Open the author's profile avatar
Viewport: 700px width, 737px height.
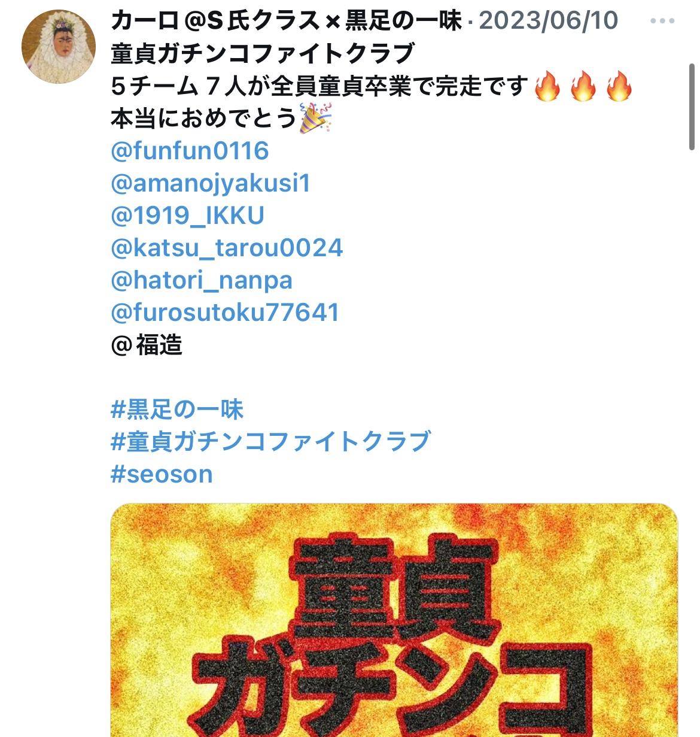click(x=59, y=47)
